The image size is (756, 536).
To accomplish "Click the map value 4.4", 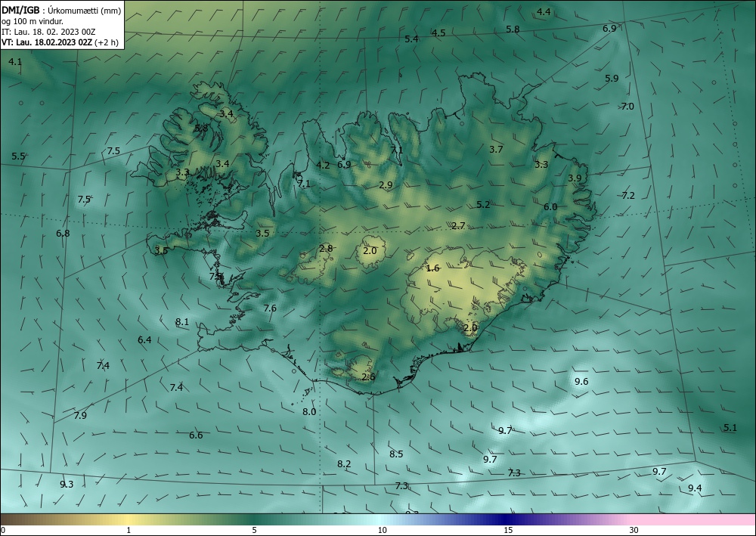I will [544, 12].
